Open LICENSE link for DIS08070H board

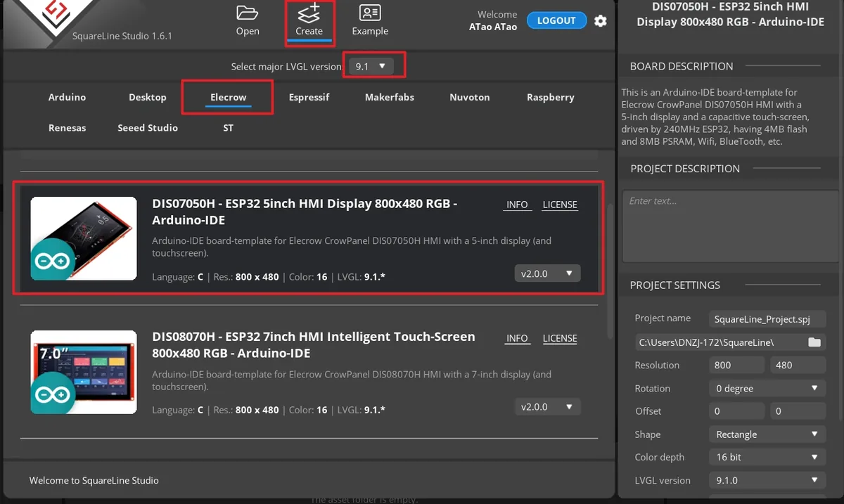[560, 338]
